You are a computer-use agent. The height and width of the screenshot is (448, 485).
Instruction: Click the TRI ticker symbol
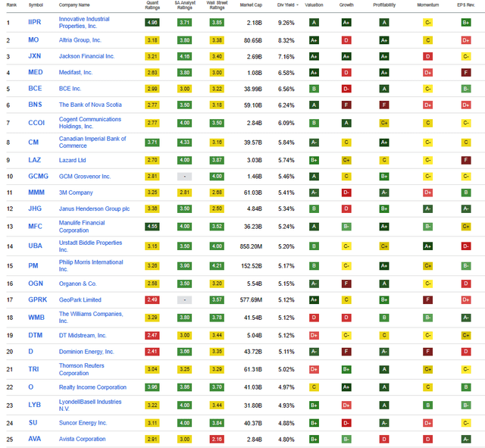click(x=33, y=369)
